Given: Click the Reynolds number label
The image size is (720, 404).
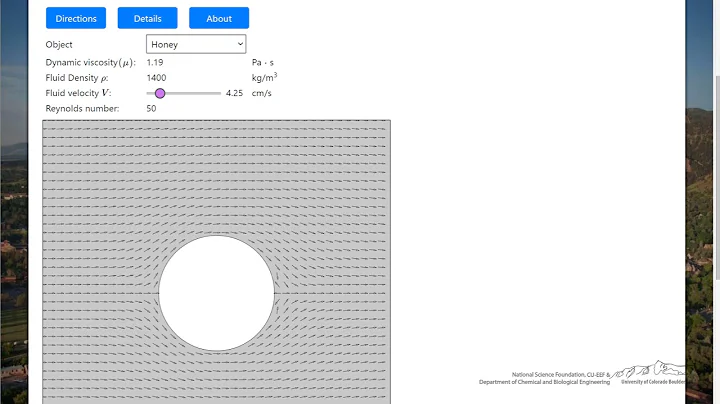Looking at the screenshot, I should (82, 108).
